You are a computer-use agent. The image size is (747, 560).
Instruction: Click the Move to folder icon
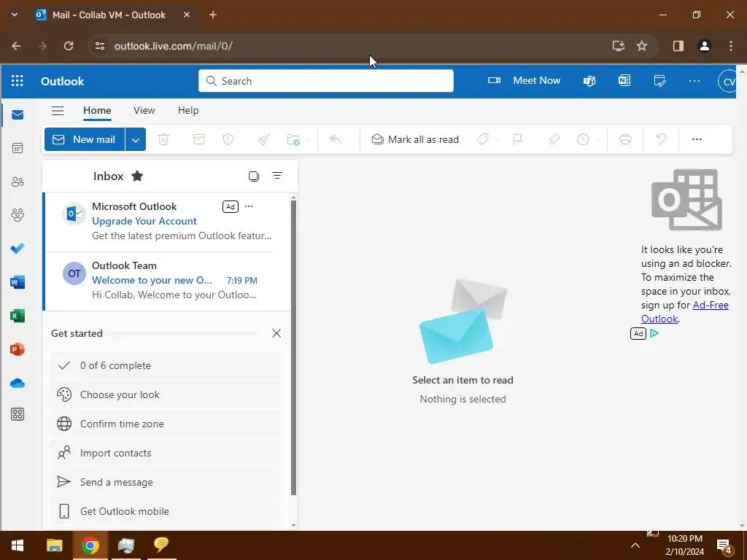coord(293,139)
